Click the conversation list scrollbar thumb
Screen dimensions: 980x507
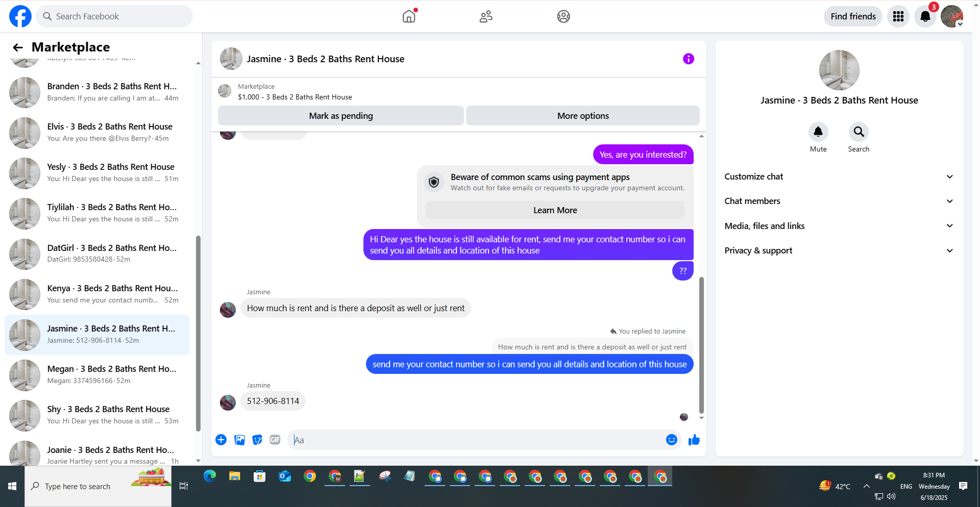[x=198, y=334]
